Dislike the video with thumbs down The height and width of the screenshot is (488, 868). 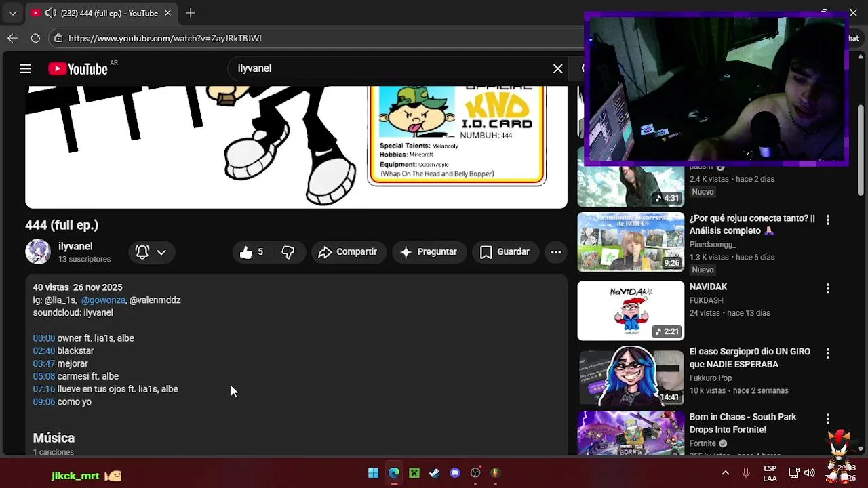pyautogui.click(x=288, y=252)
